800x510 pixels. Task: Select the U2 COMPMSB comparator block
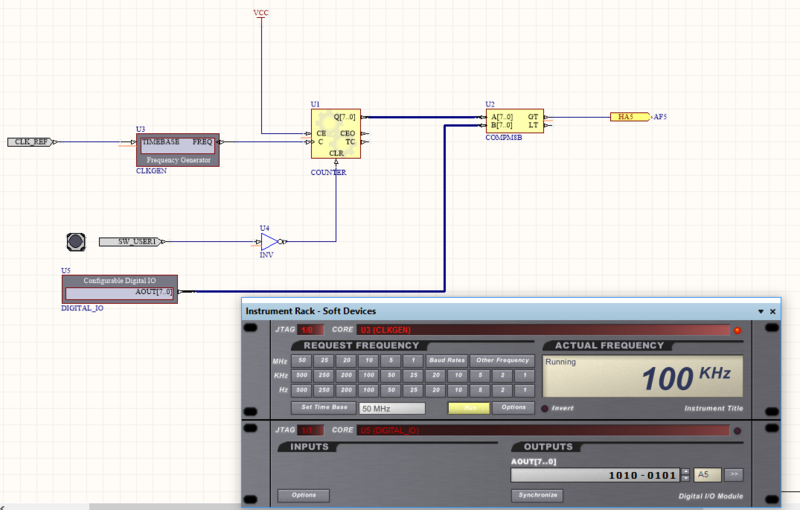click(514, 121)
